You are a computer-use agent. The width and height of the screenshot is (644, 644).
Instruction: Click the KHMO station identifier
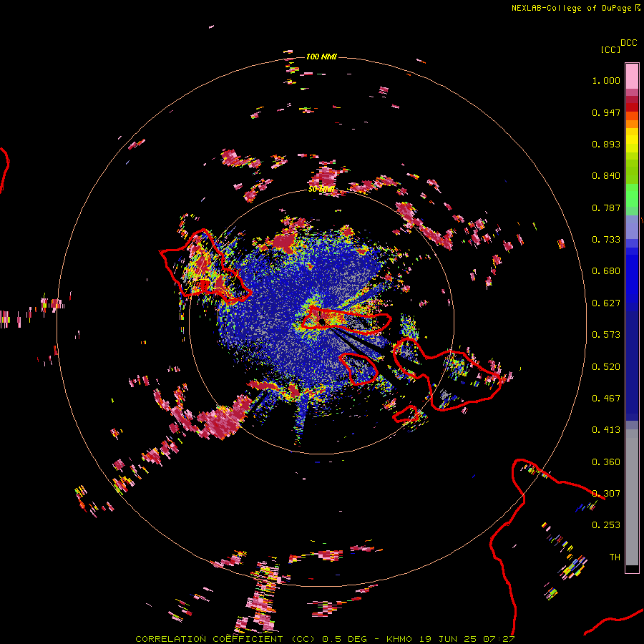(399, 639)
